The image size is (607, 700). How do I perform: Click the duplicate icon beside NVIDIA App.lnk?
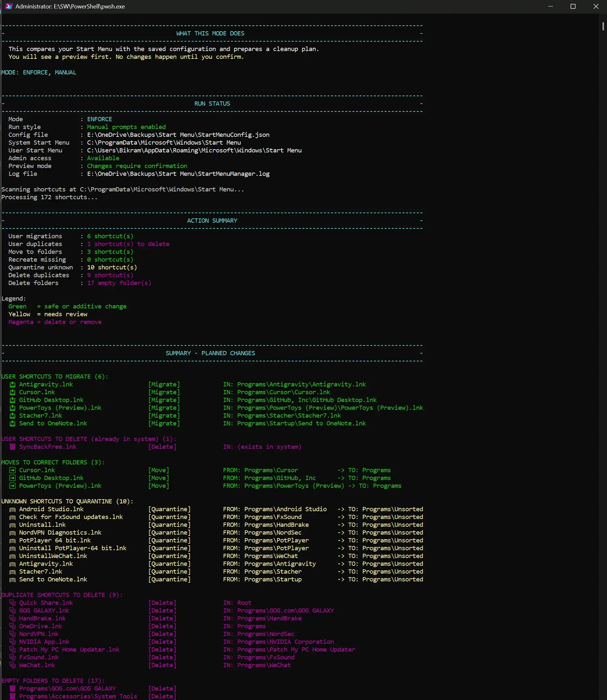pyautogui.click(x=13, y=642)
